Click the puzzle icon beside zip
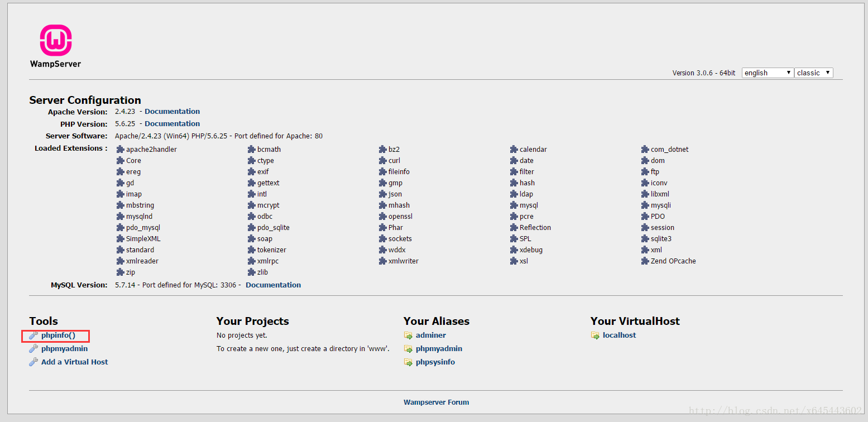868x422 pixels. pyautogui.click(x=120, y=272)
